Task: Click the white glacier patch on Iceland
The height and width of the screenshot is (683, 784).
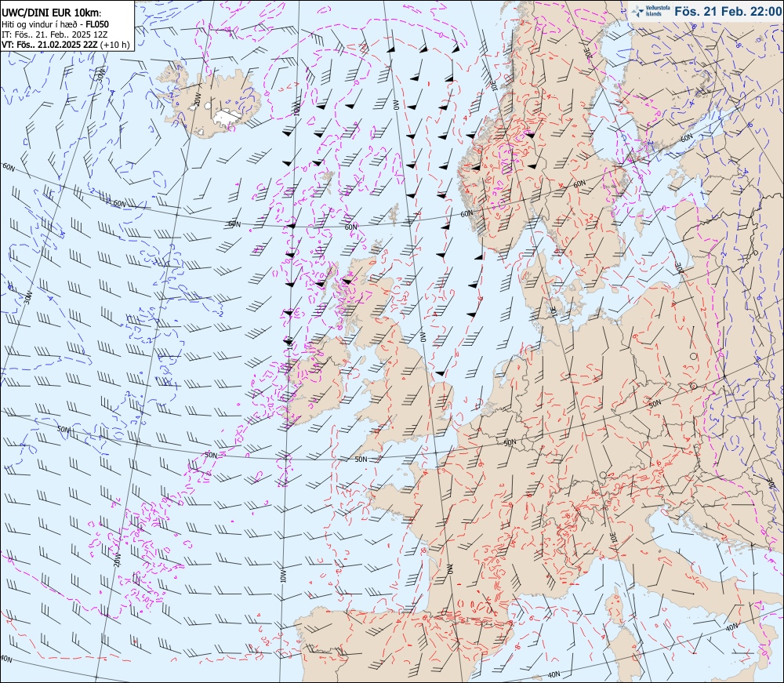Action: 227,117
